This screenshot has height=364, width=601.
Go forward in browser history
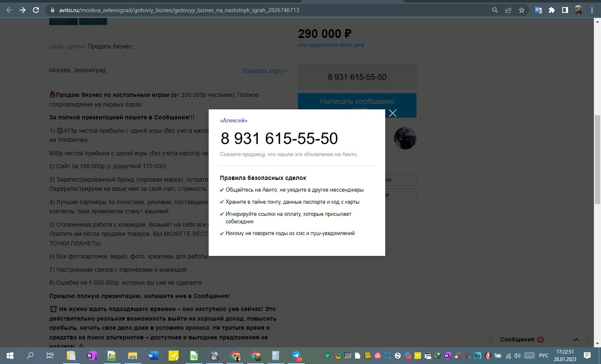(23, 10)
